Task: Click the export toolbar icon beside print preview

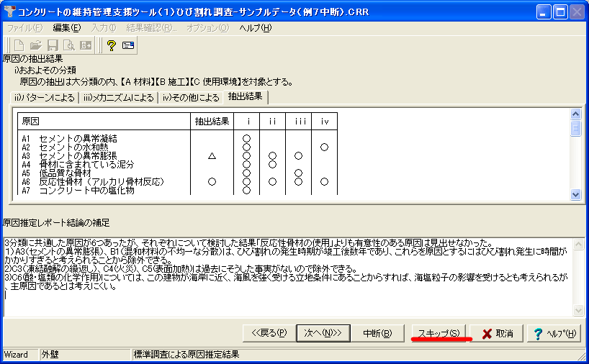Action: tap(86, 45)
